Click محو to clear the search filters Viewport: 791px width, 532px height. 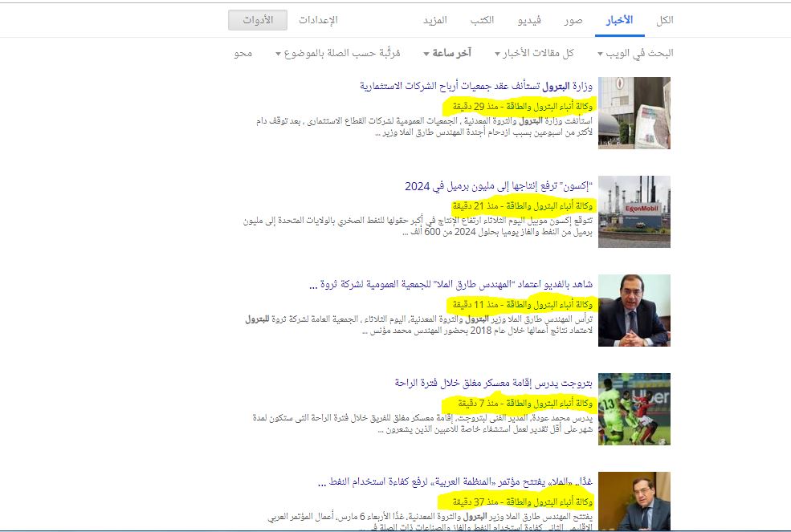(x=243, y=53)
